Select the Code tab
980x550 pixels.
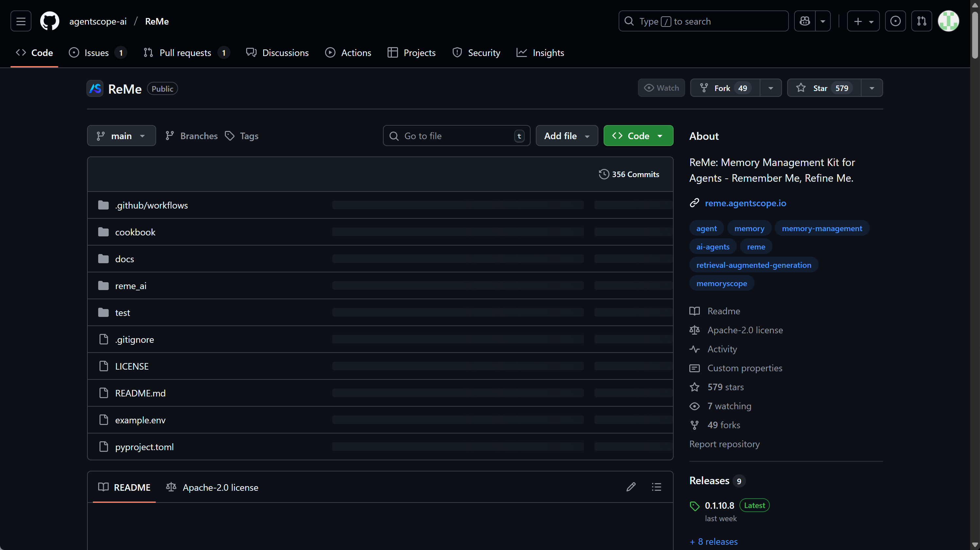click(x=34, y=53)
